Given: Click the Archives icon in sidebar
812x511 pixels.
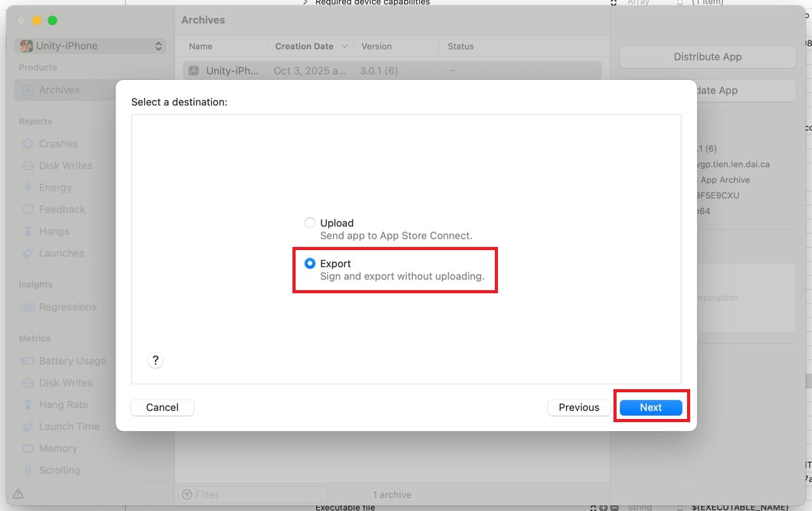Looking at the screenshot, I should [28, 90].
